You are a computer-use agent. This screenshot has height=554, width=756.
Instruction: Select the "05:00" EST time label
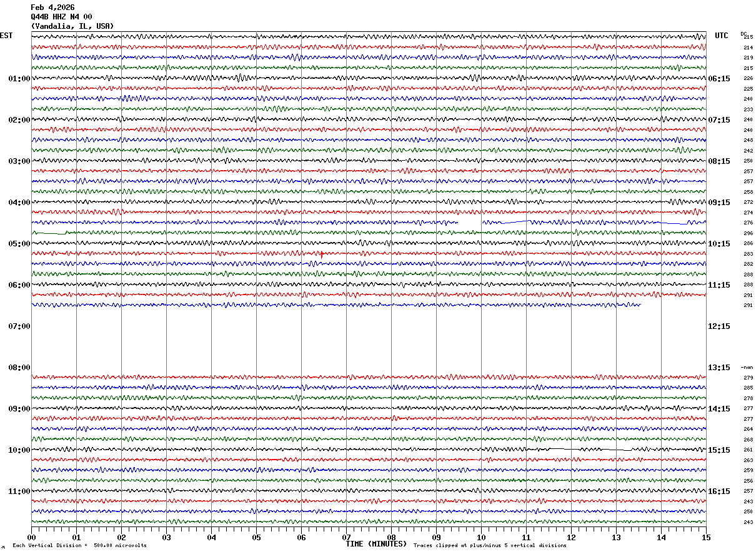click(19, 244)
